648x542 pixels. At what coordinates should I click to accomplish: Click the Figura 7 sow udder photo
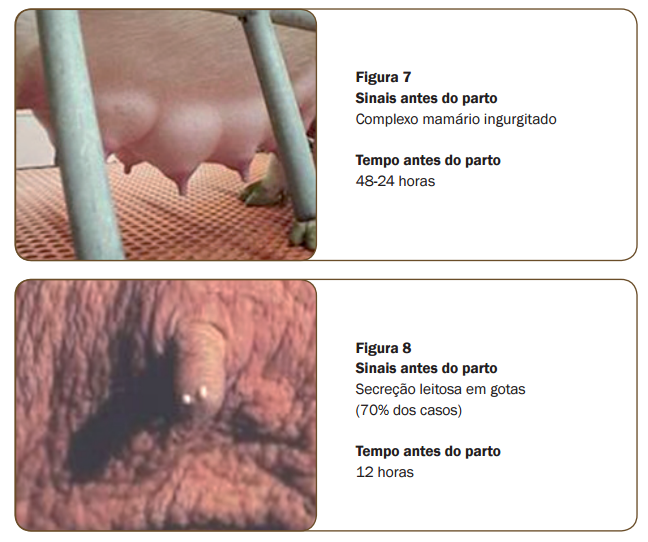coord(166,135)
